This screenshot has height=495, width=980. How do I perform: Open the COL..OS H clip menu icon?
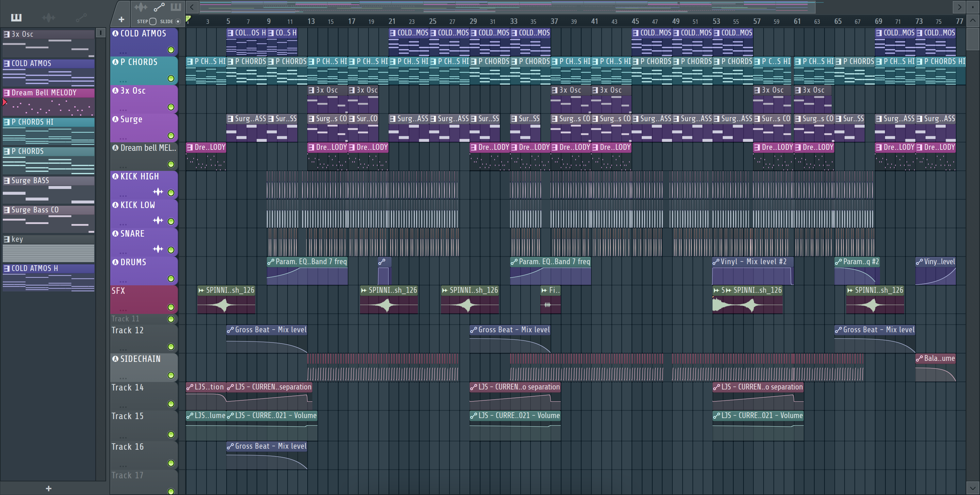pyautogui.click(x=230, y=33)
